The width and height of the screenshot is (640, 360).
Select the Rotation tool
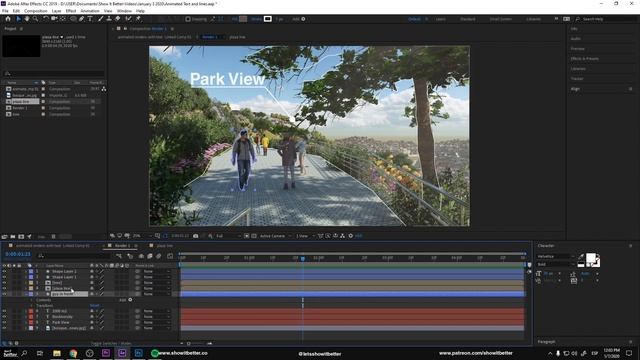pyautogui.click(x=46, y=19)
